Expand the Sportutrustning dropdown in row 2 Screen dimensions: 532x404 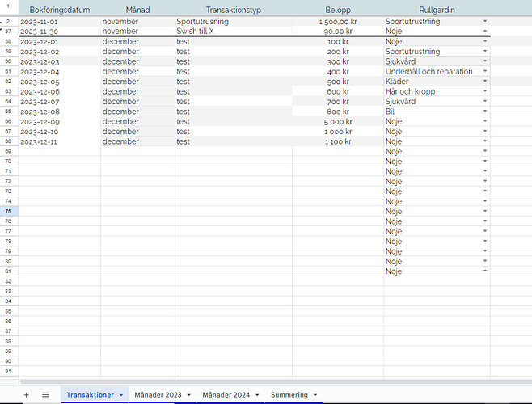[484, 21]
